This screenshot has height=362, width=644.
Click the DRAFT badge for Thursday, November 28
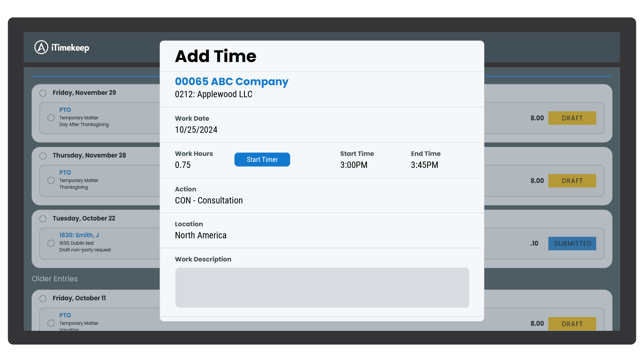tap(572, 181)
